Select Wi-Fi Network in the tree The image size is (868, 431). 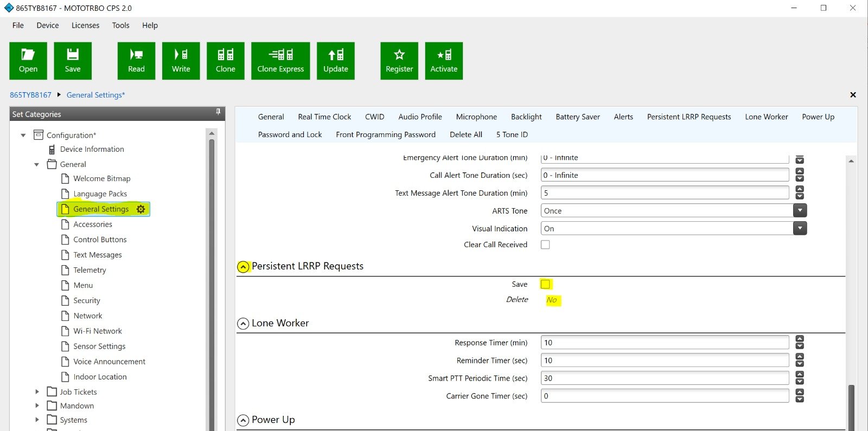(98, 331)
